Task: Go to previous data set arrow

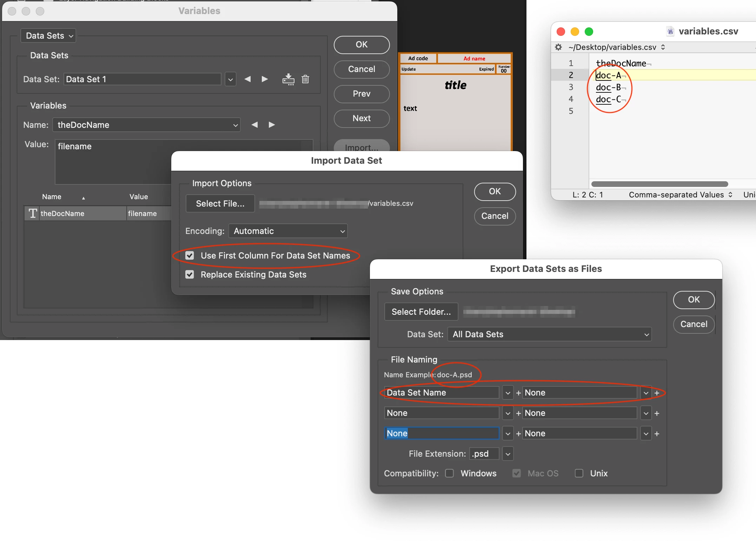Action: [x=247, y=79]
